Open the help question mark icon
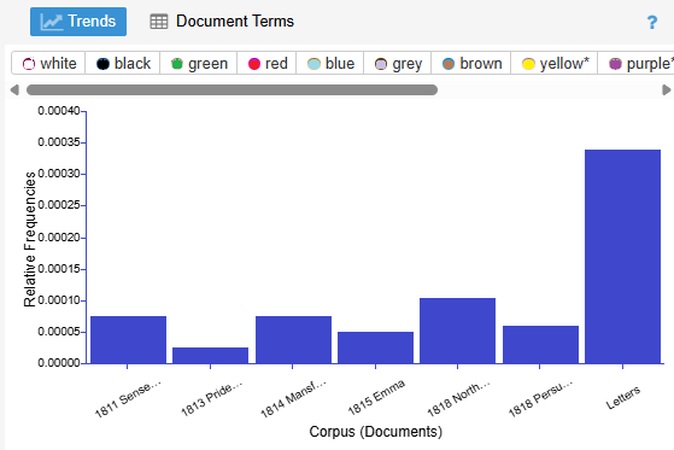The width and height of the screenshot is (674, 450). (x=652, y=22)
